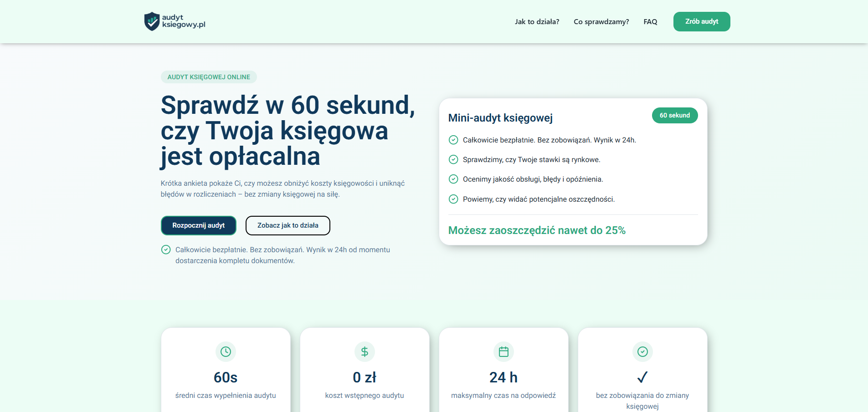Click 'Możesz zaoszczędzić nawet do 25%' text
This screenshot has height=412, width=868.
[x=537, y=230]
